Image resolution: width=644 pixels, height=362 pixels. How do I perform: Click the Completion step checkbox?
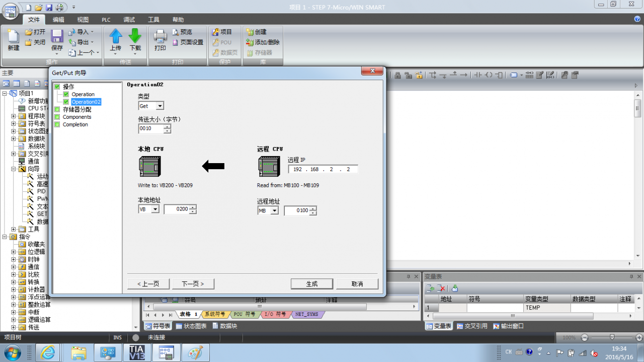click(57, 124)
